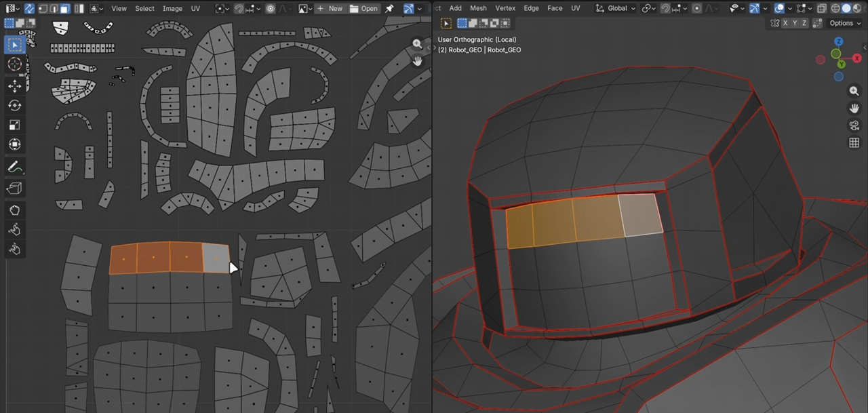The image size is (868, 413).
Task: Click the New image button
Action: pyautogui.click(x=330, y=9)
